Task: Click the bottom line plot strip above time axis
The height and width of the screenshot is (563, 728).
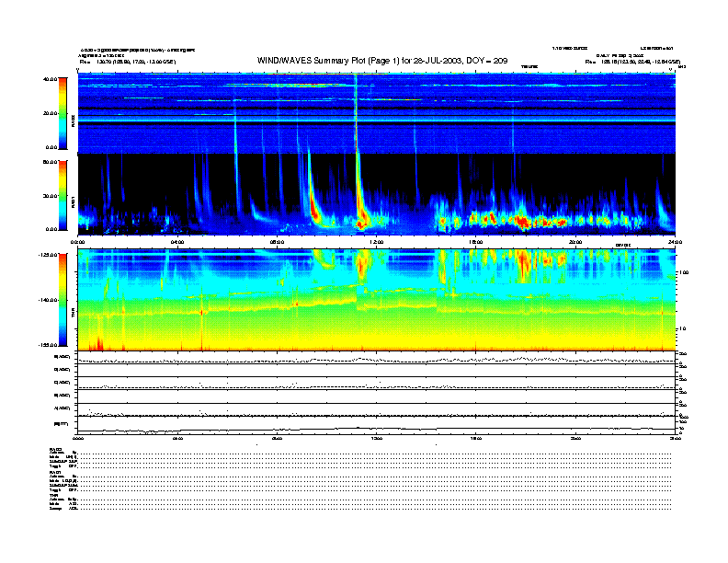Action: click(x=377, y=426)
